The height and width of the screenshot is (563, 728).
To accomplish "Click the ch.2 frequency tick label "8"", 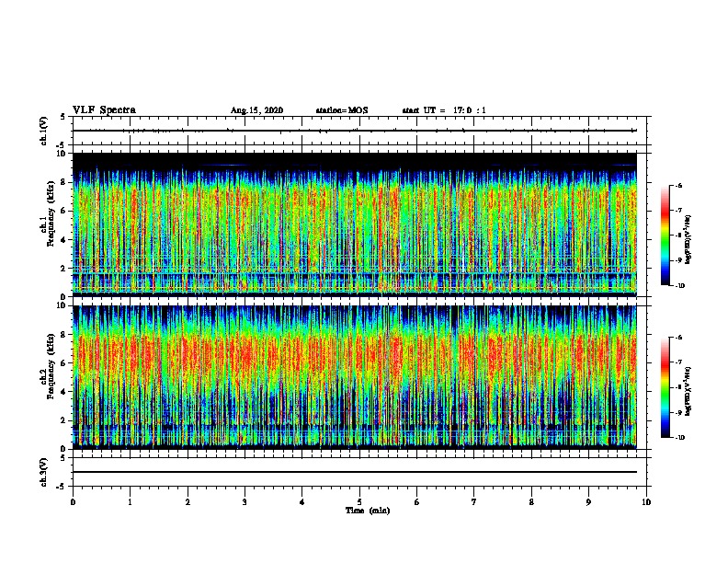I will point(64,335).
